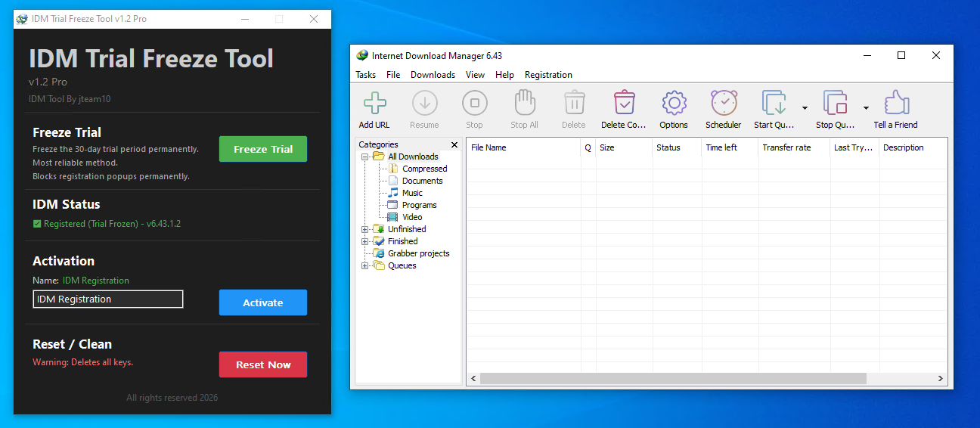Expand the Finished tree node
This screenshot has height=428, width=980.
pyautogui.click(x=365, y=241)
